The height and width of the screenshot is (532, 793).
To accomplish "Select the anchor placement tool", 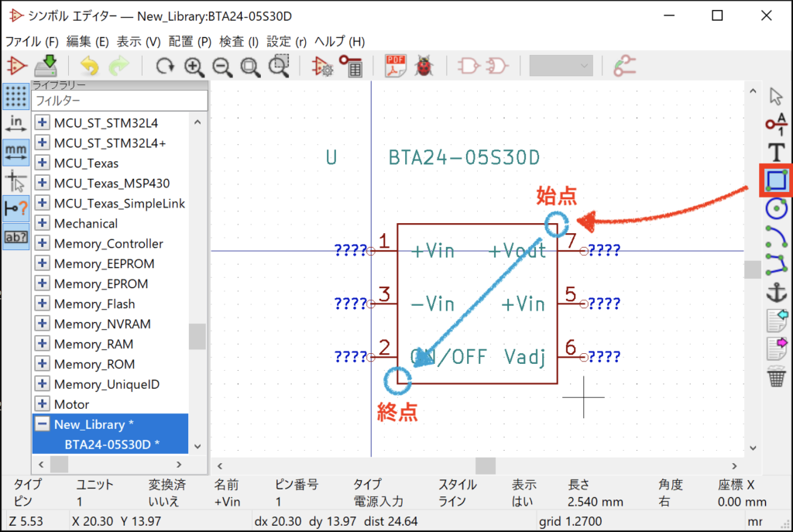I will (x=776, y=292).
